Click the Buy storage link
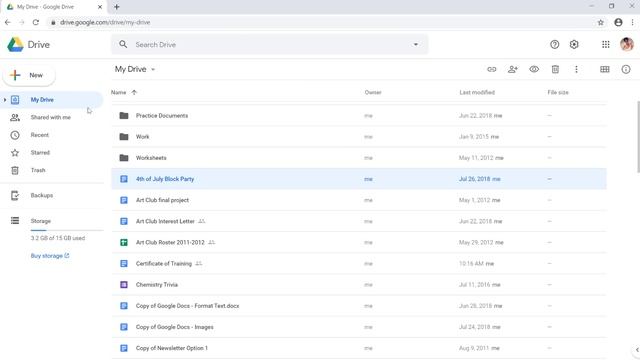Viewport: 640px width, 360px height. pyautogui.click(x=50, y=256)
